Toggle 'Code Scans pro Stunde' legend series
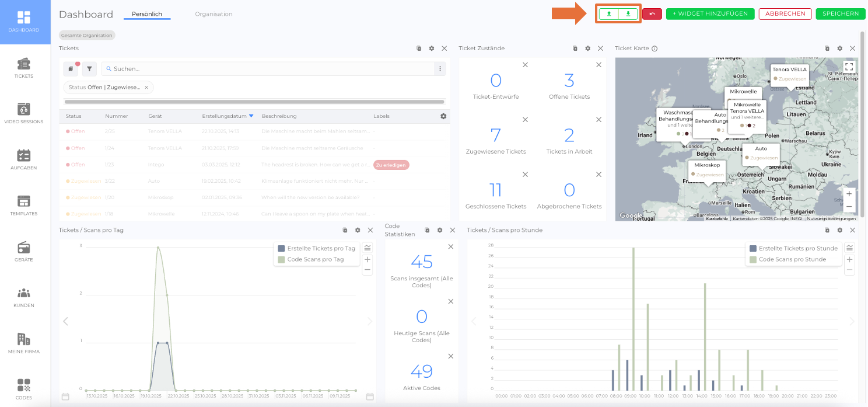 (792, 259)
